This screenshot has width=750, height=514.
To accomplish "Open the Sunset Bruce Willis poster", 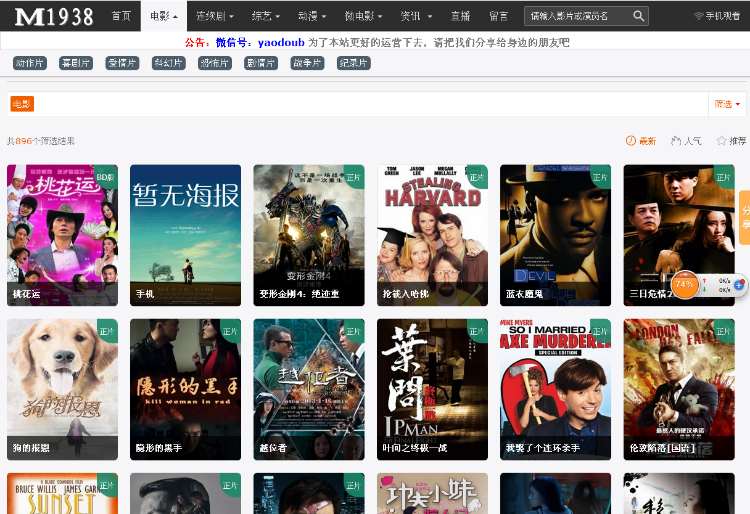I will (x=62, y=493).
